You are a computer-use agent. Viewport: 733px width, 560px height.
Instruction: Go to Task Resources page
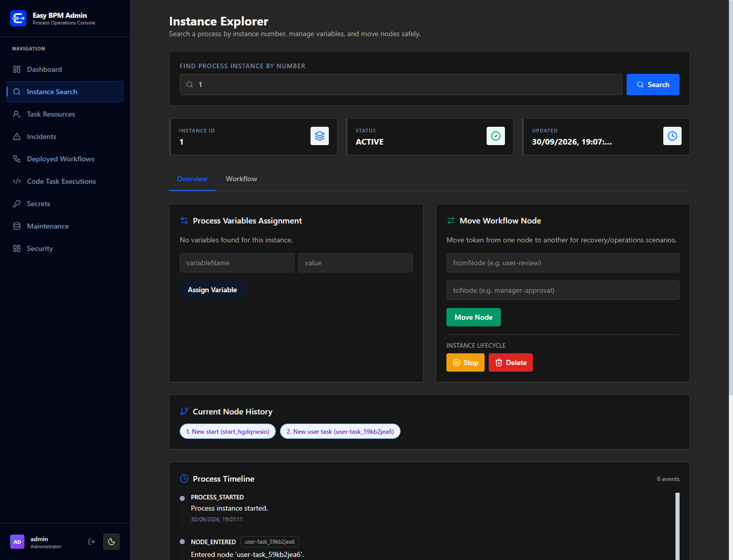coord(65,114)
